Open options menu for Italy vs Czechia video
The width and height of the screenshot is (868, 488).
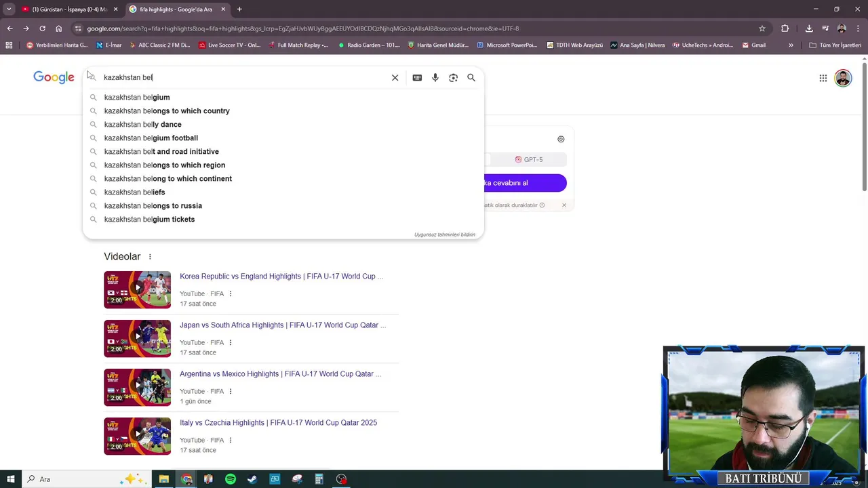point(231,440)
